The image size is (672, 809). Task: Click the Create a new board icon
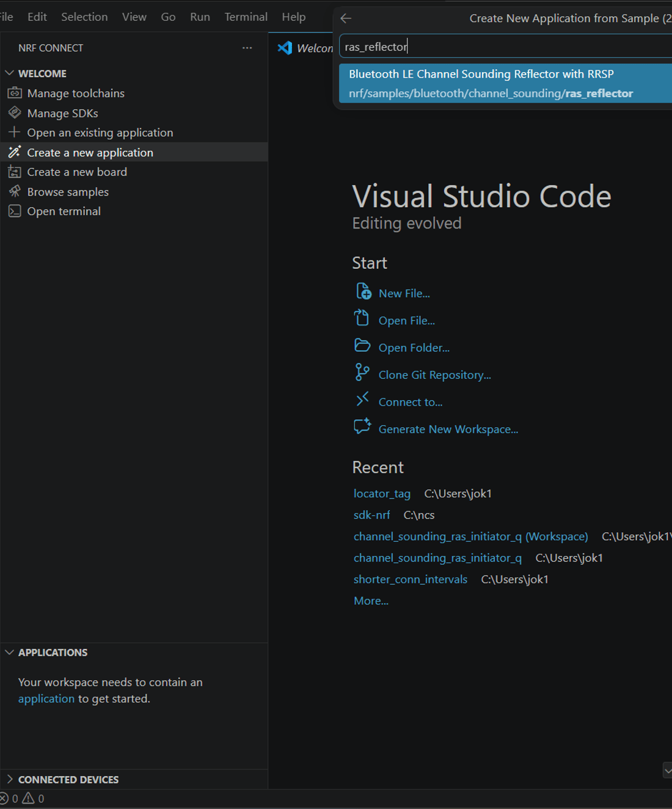click(x=15, y=172)
